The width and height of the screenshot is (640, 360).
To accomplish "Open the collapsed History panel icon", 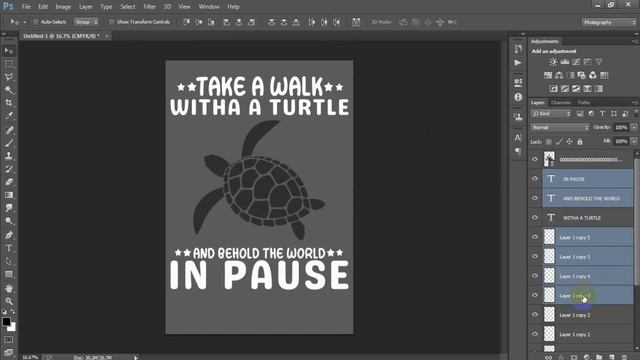I will pyautogui.click(x=518, y=49).
